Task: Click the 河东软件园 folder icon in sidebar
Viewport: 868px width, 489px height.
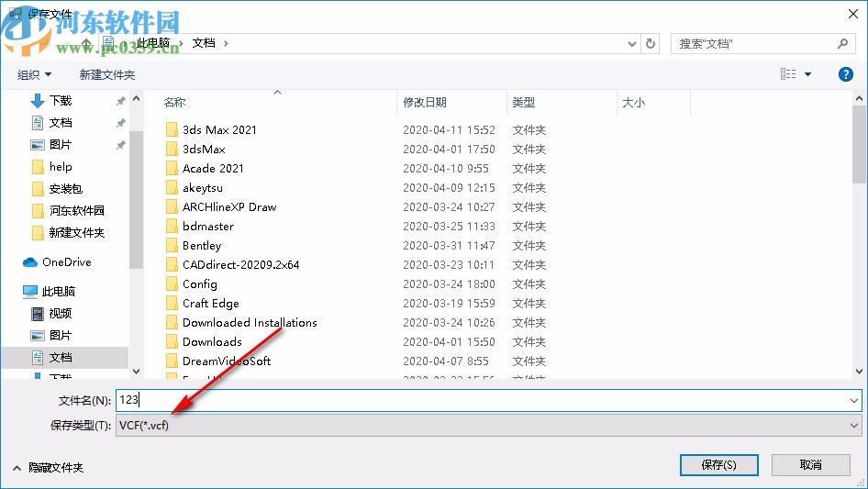Action: (x=37, y=210)
